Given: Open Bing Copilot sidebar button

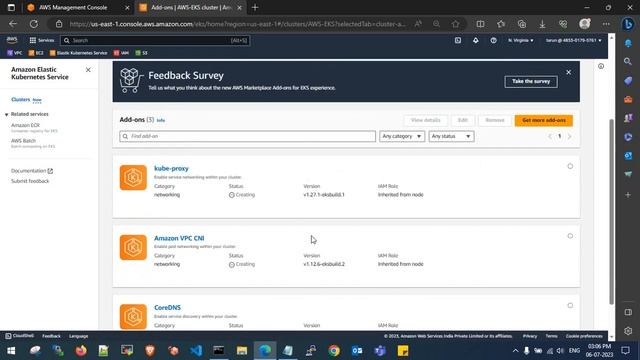Looking at the screenshot, I should pos(628,24).
